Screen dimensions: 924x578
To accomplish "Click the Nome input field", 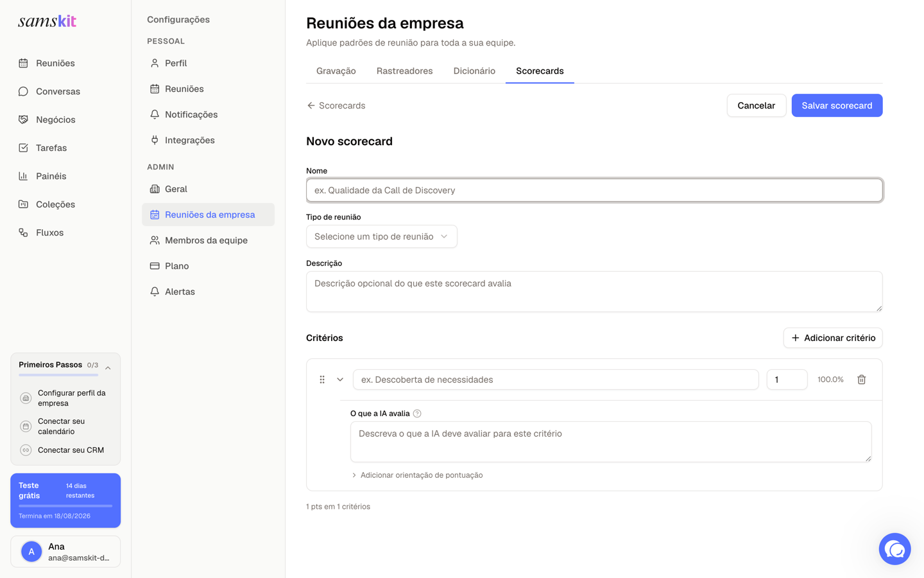I will coord(594,190).
